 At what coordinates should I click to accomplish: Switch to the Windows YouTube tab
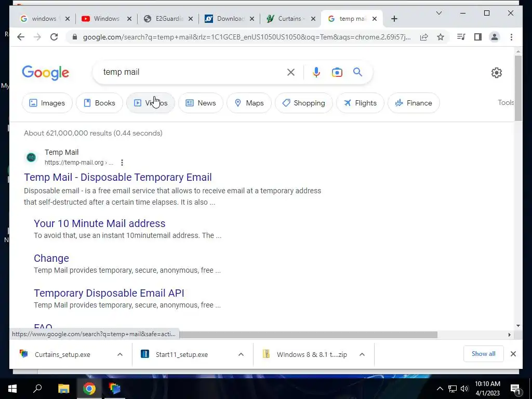(x=106, y=19)
